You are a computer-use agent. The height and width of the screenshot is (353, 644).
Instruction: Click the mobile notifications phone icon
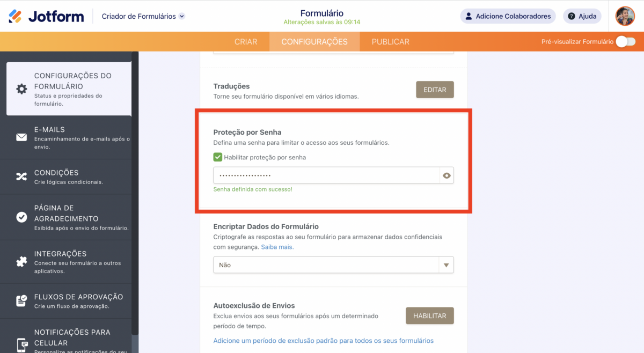[22, 344]
